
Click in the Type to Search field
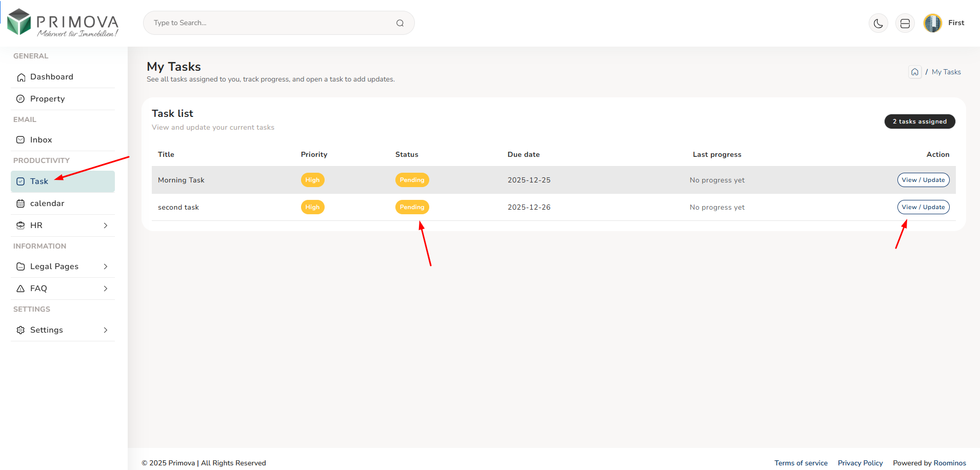[x=272, y=23]
